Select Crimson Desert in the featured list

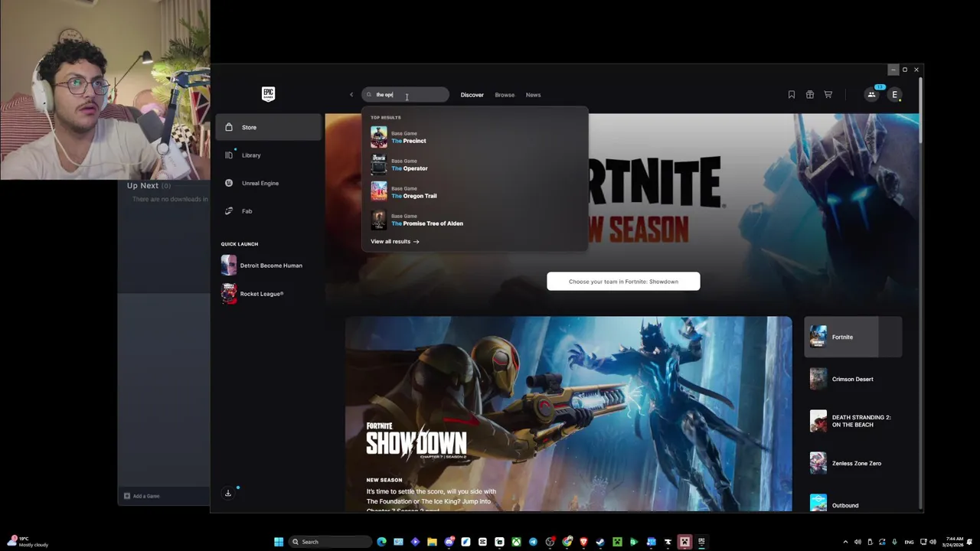point(853,379)
